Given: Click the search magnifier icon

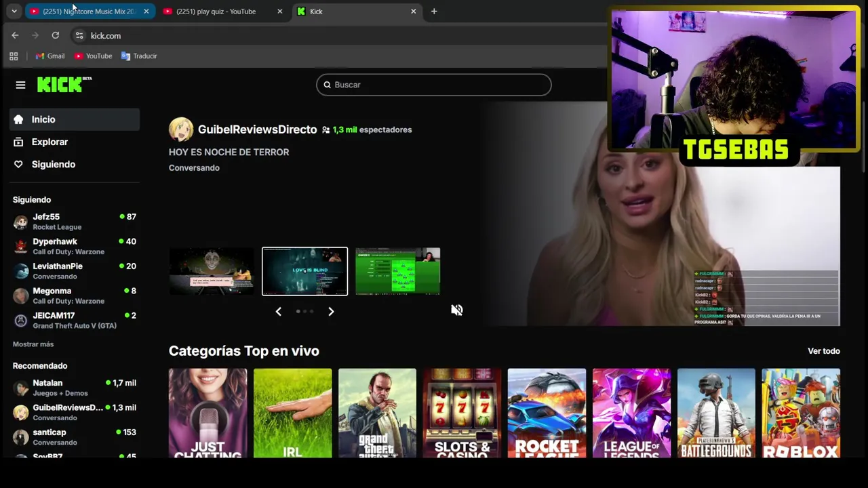Looking at the screenshot, I should pos(327,85).
